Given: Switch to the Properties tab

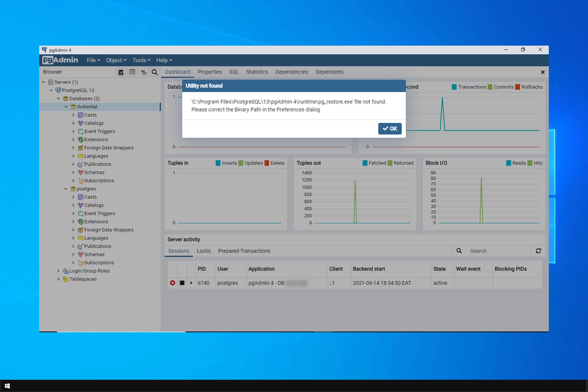Looking at the screenshot, I should pos(210,72).
